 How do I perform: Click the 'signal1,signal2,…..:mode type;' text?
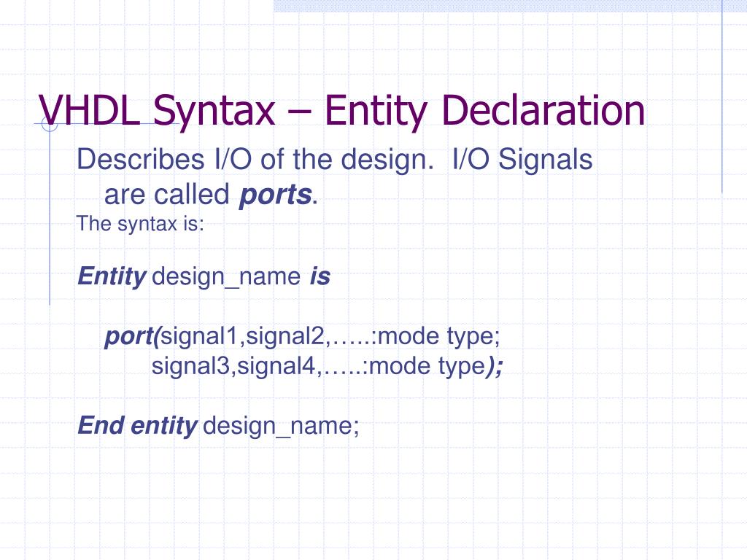pyautogui.click(x=330, y=336)
